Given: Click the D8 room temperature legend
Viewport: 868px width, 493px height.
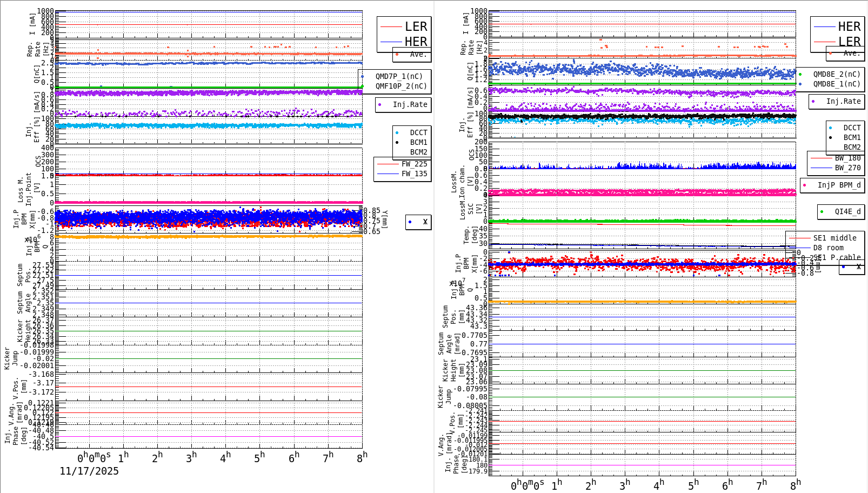Looking at the screenshot, I should pyautogui.click(x=828, y=248).
